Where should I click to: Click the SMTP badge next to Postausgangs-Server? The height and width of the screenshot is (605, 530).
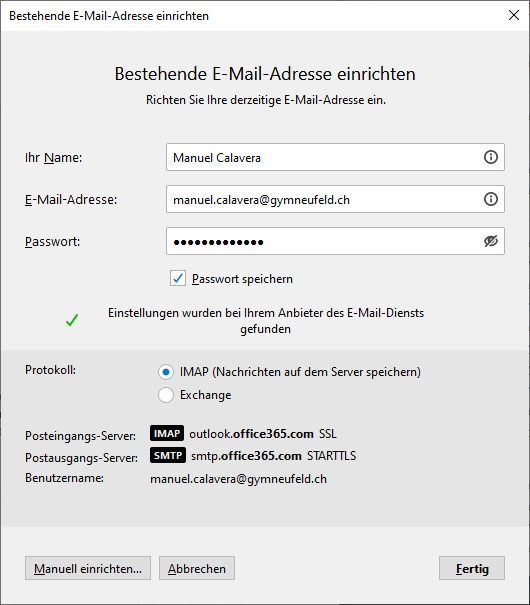(168, 455)
